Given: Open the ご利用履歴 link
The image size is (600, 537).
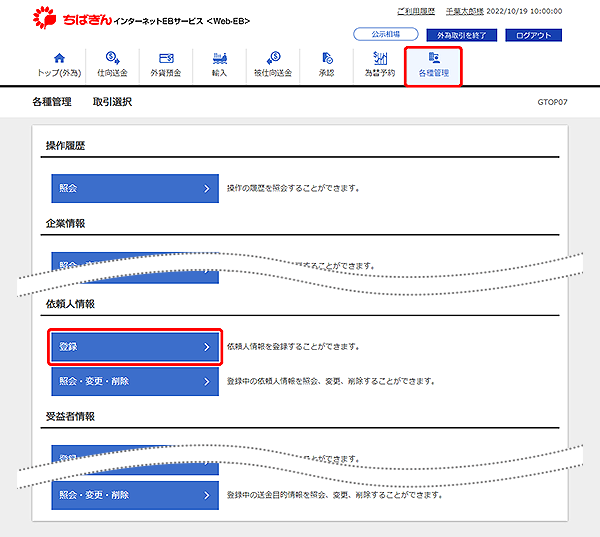Looking at the screenshot, I should [416, 11].
